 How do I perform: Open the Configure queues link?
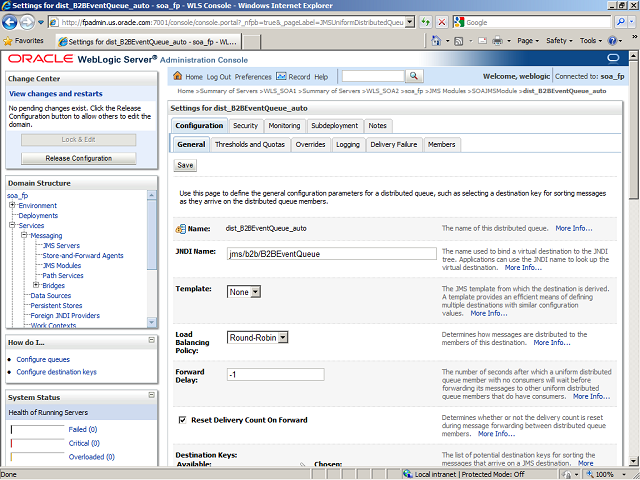click(43, 359)
